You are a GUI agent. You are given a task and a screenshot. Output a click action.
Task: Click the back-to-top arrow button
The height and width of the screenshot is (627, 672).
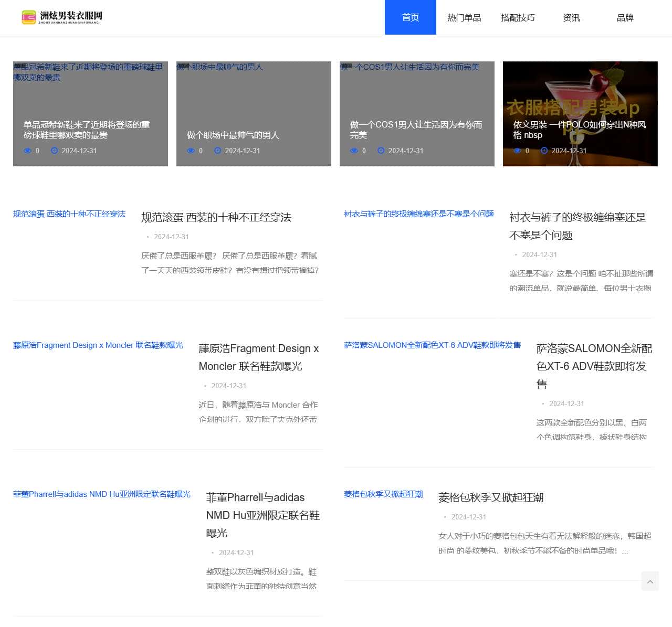click(650, 581)
